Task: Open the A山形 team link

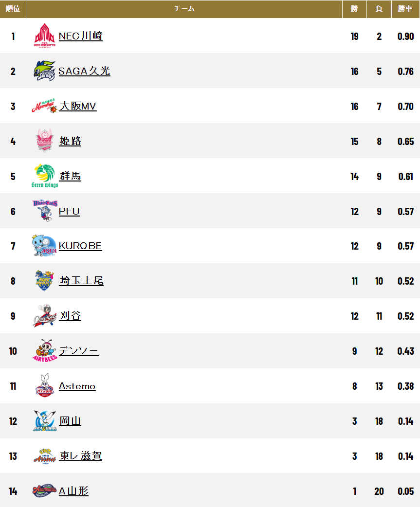Action: (74, 491)
